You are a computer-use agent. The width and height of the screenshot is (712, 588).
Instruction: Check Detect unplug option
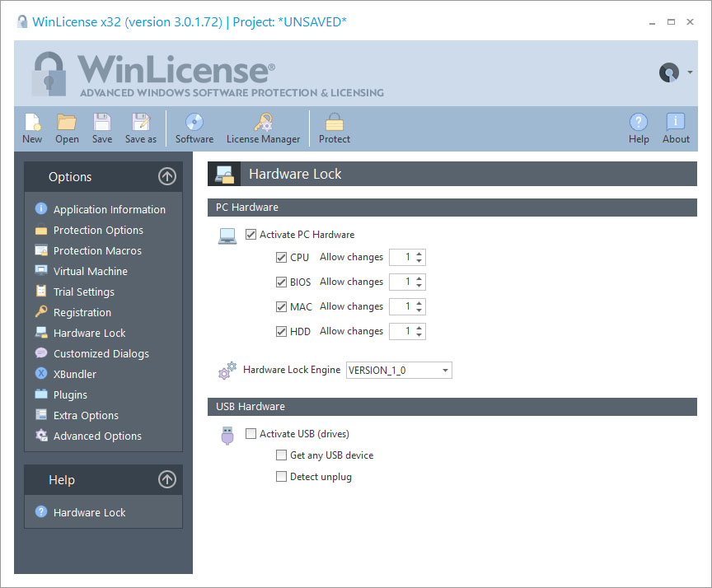pyautogui.click(x=281, y=476)
